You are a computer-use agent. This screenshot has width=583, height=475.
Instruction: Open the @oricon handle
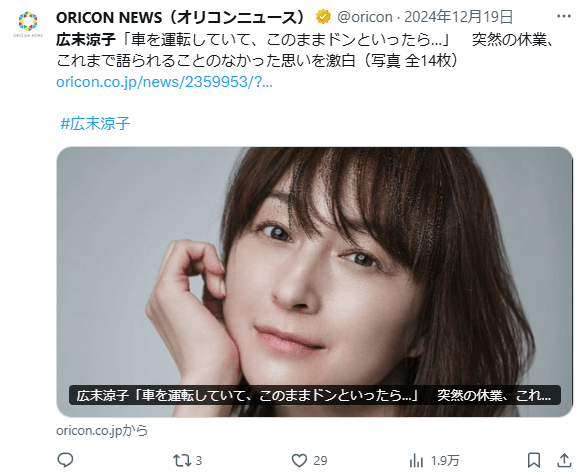(365, 17)
